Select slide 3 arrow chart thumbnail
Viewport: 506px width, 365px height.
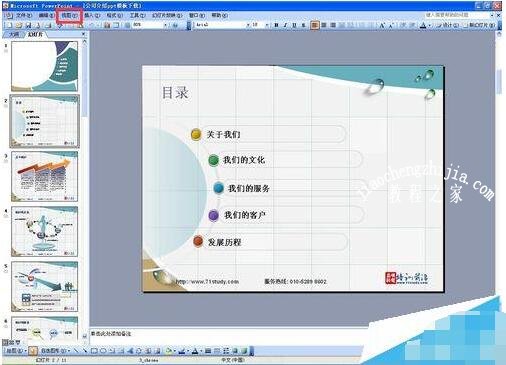(44, 176)
